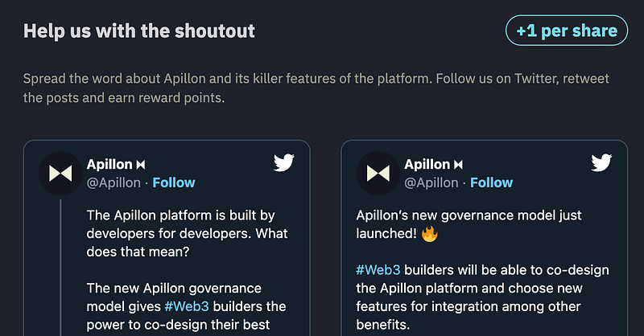Open @Apillon handle in the right tweet
The height and width of the screenshot is (336, 644).
431,183
